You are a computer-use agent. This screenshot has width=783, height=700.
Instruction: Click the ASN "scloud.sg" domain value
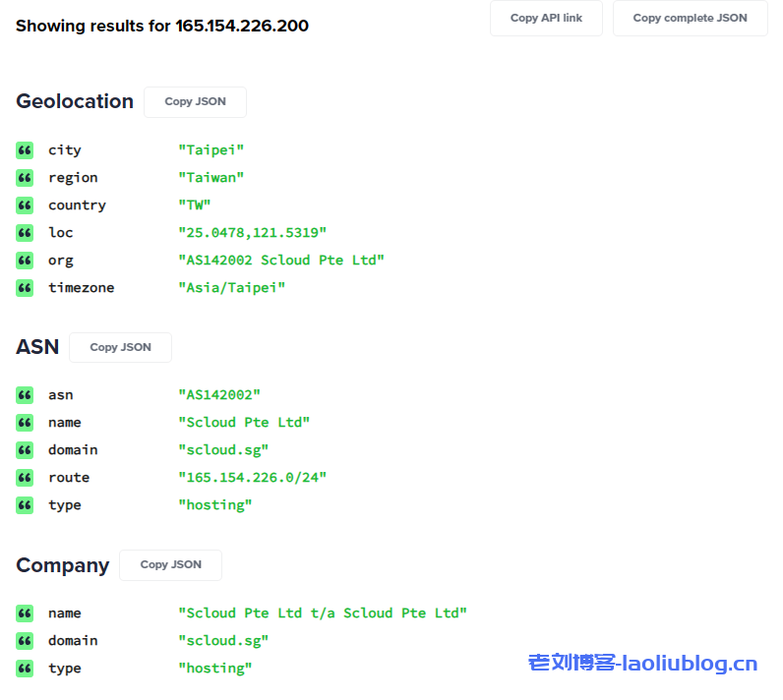(223, 450)
